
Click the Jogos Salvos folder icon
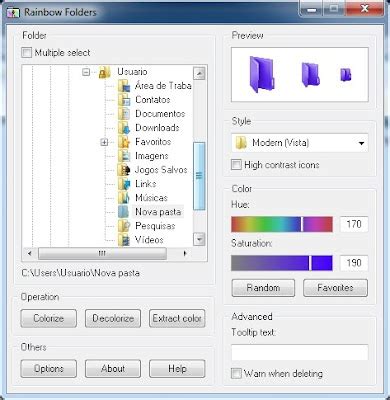pyautogui.click(x=124, y=170)
